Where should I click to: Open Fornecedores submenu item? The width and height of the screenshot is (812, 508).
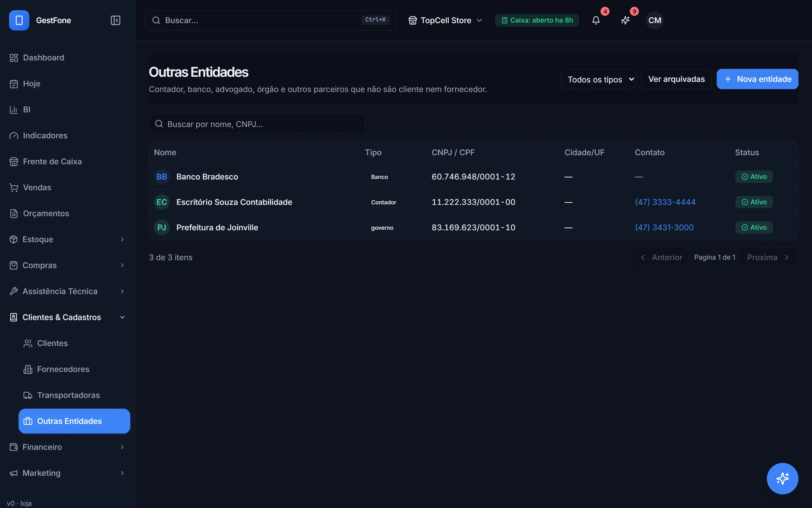pyautogui.click(x=74, y=369)
